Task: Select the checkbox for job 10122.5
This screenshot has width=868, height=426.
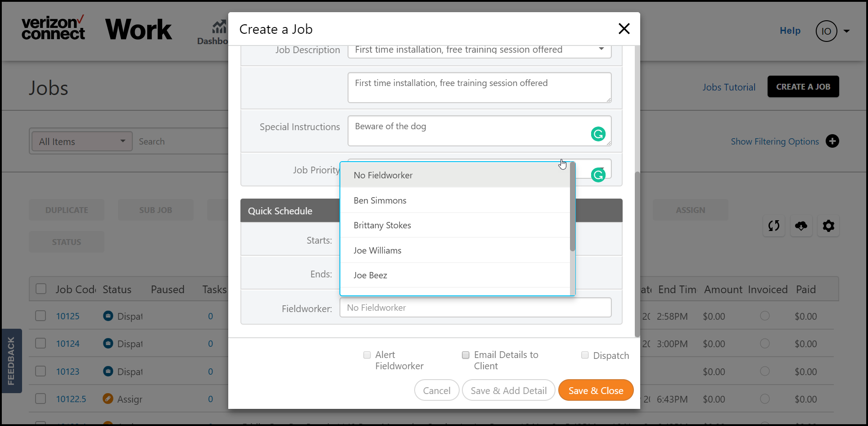Action: [x=41, y=399]
